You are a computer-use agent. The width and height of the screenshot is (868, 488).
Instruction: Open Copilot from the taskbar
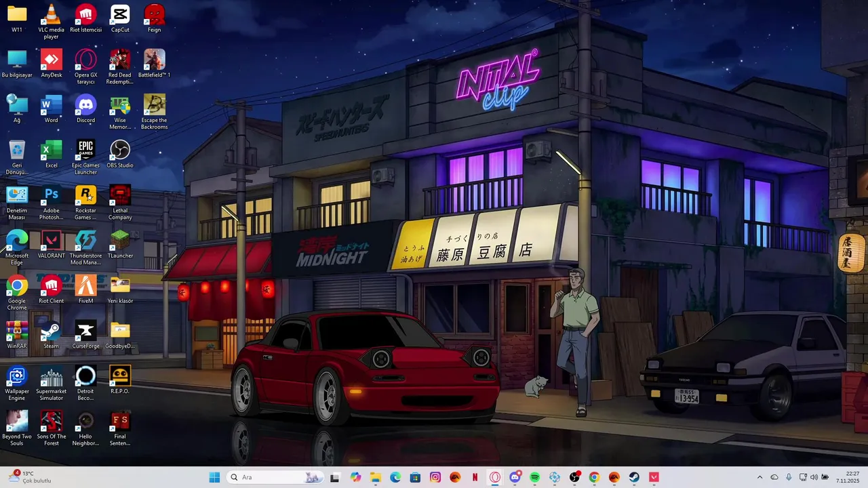(355, 477)
